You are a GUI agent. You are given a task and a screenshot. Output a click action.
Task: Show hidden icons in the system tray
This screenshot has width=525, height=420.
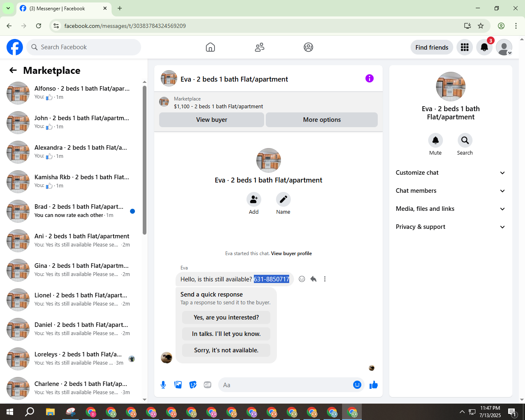tap(462, 412)
